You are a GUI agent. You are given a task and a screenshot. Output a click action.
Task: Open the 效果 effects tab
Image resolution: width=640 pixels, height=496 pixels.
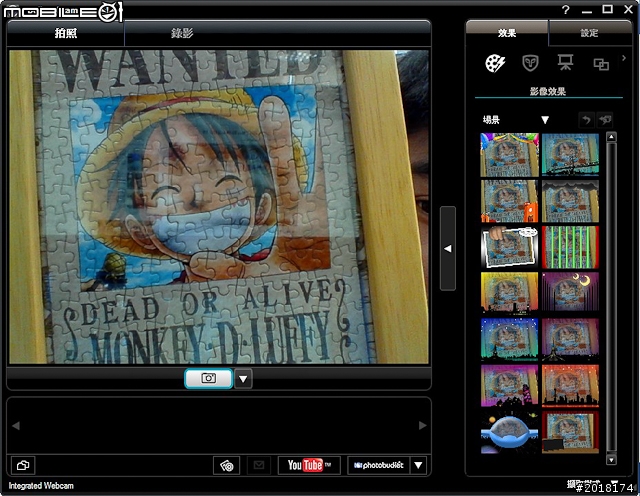tap(507, 33)
